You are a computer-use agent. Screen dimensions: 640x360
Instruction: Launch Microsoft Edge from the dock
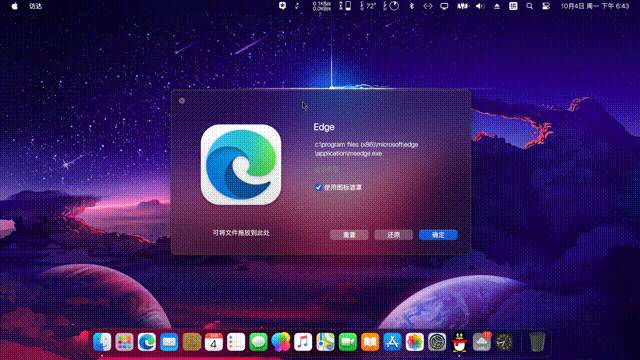(x=147, y=342)
